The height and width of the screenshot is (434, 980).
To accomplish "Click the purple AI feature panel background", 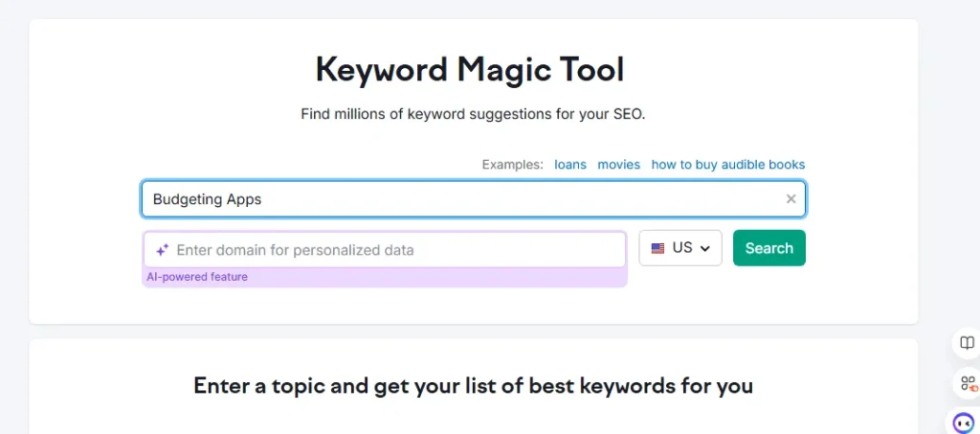I will 431,278.
